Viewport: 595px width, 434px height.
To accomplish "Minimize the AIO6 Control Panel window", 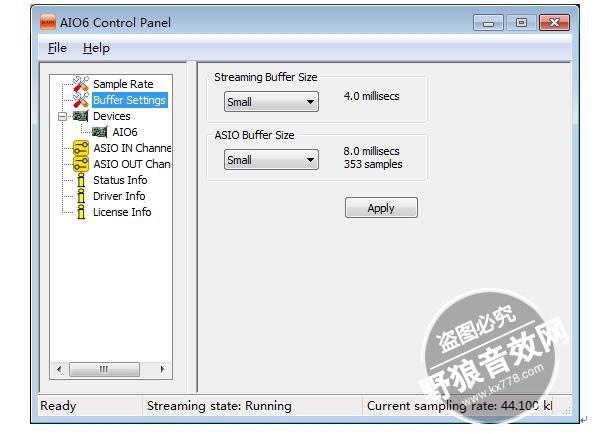I will tap(488, 23).
